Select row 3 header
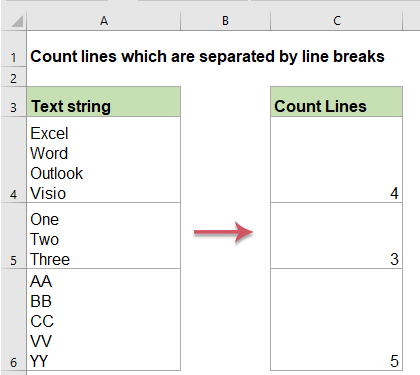The height and width of the screenshot is (375, 420). click(x=13, y=102)
